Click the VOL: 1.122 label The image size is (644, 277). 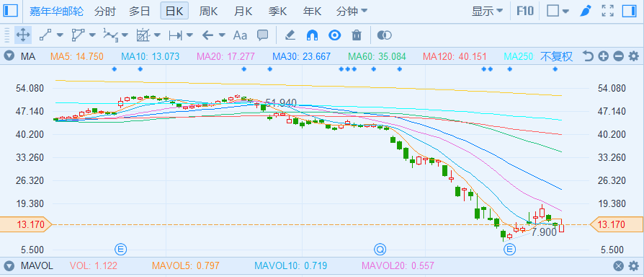[x=93, y=266]
